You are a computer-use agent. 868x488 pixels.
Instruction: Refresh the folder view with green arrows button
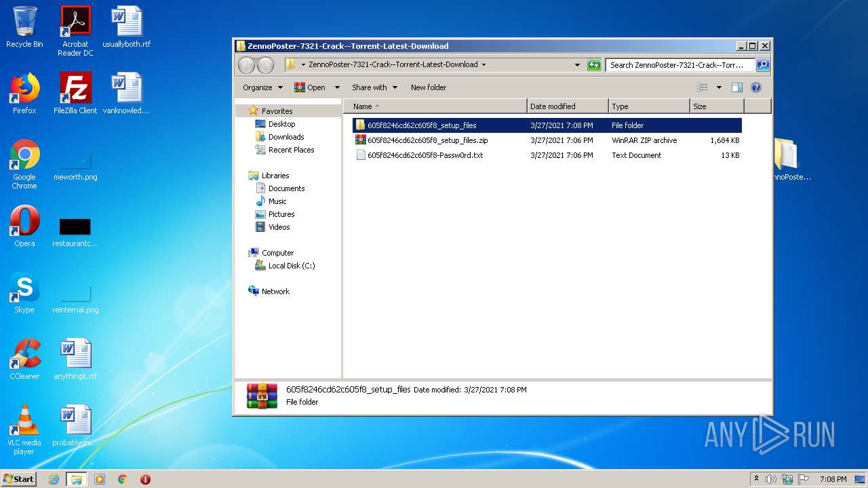tap(594, 65)
